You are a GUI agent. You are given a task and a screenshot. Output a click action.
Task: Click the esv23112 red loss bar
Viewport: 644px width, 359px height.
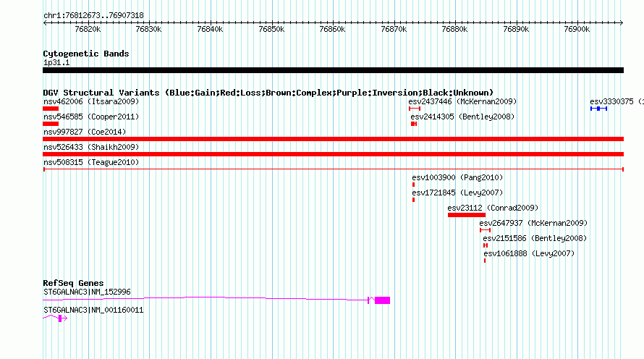tap(467, 215)
